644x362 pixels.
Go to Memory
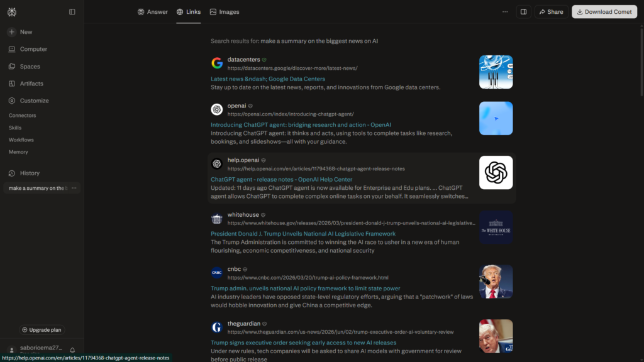(x=18, y=152)
